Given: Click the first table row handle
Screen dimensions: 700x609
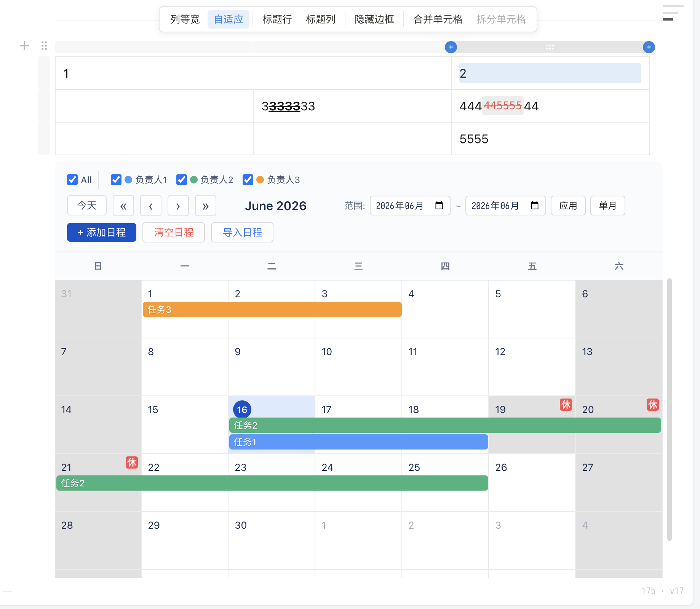Looking at the screenshot, I should [44, 73].
